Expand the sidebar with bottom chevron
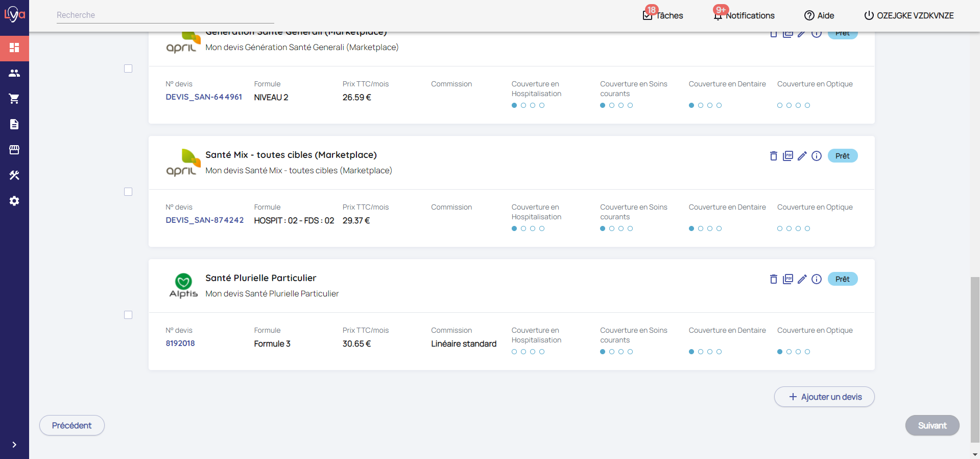Screen dimensions: 980x459 pyautogui.click(x=14, y=445)
